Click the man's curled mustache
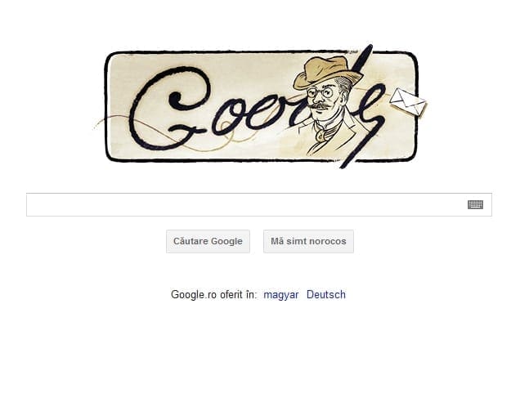 tap(318, 106)
